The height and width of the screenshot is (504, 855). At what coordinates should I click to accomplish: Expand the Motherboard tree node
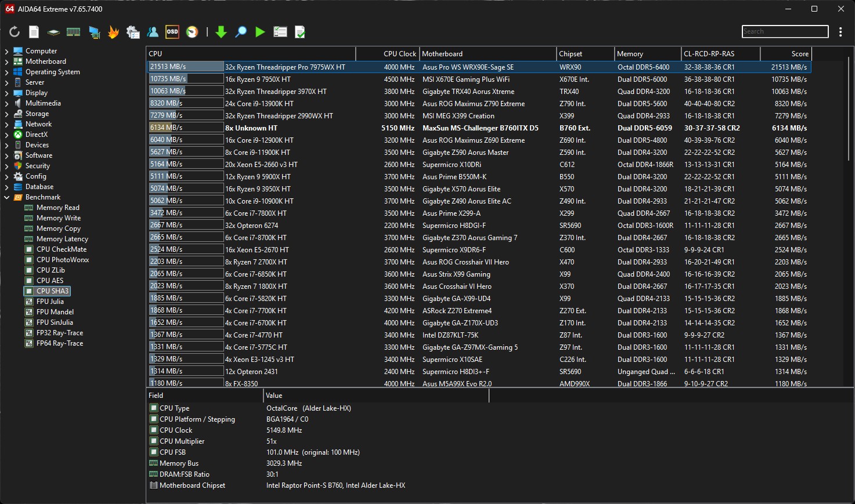pos(6,61)
